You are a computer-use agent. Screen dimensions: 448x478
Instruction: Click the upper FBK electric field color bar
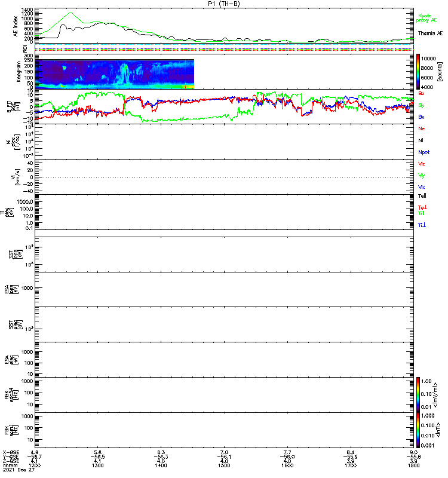click(419, 394)
